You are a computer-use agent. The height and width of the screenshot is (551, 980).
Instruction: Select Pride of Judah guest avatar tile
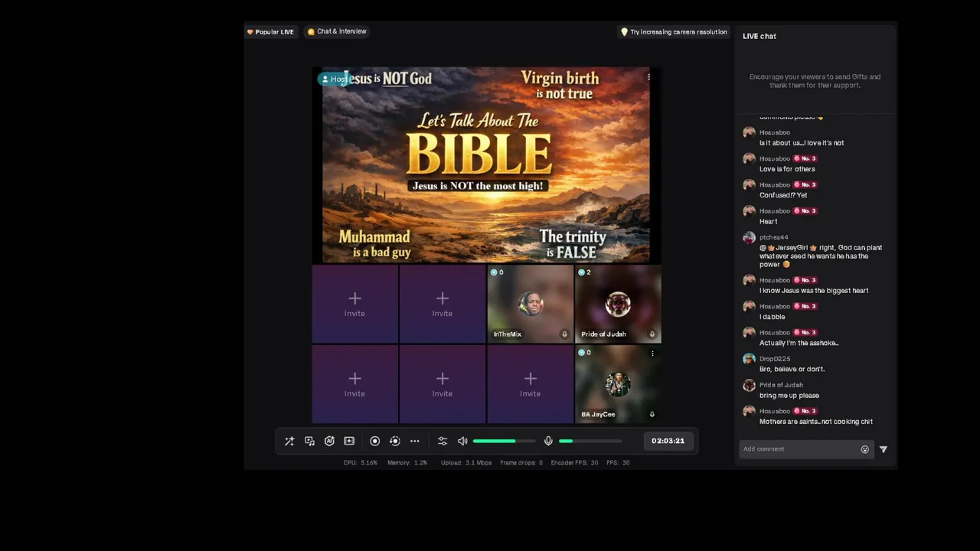click(618, 305)
